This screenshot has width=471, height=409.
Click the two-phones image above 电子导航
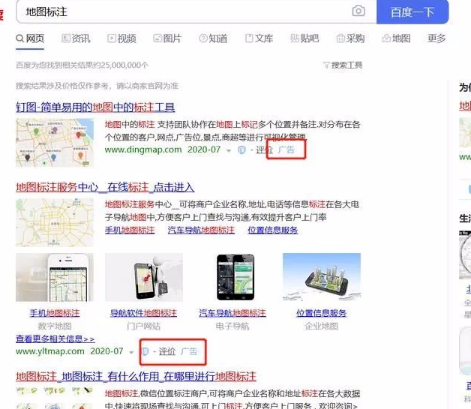(235, 277)
